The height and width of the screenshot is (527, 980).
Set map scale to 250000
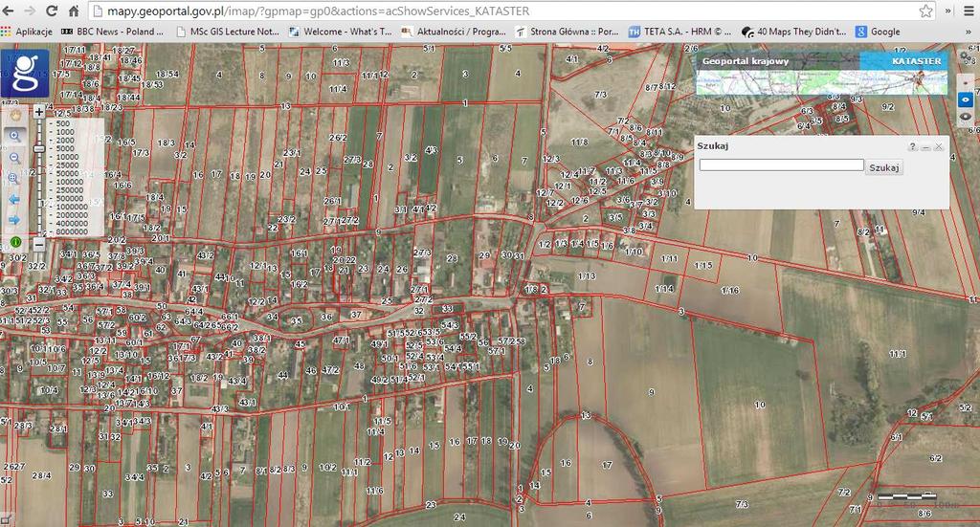pyautogui.click(x=69, y=190)
